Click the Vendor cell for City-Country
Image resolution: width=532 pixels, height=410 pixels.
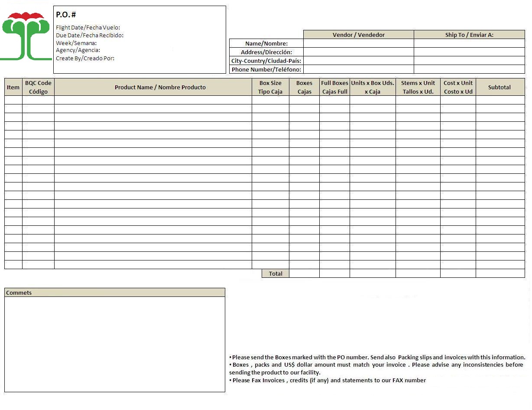click(359, 61)
